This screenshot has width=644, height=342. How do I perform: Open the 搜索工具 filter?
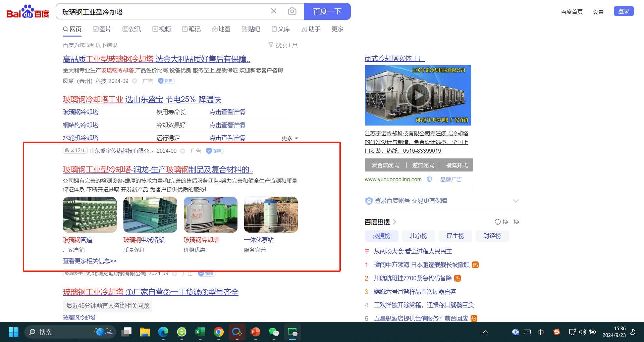283,45
